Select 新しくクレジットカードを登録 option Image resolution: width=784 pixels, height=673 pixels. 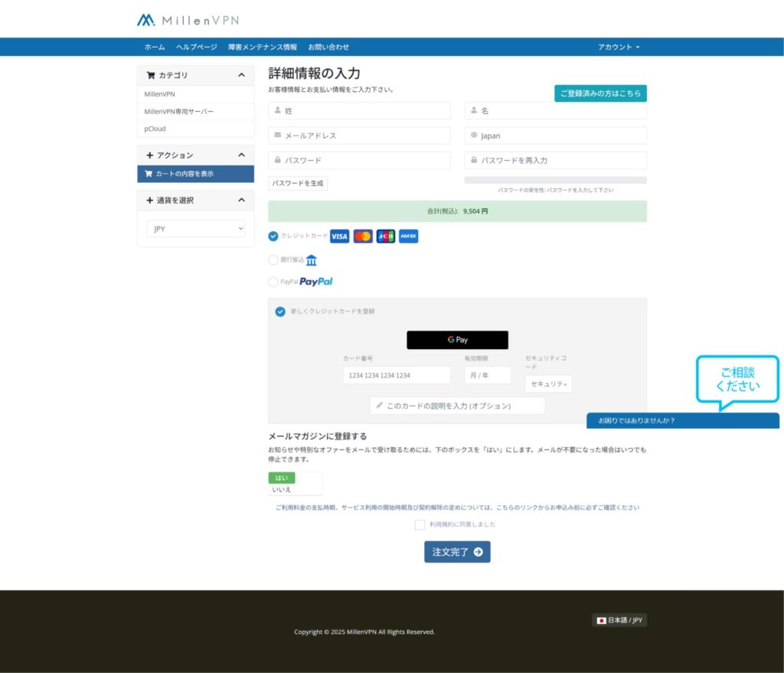(280, 312)
